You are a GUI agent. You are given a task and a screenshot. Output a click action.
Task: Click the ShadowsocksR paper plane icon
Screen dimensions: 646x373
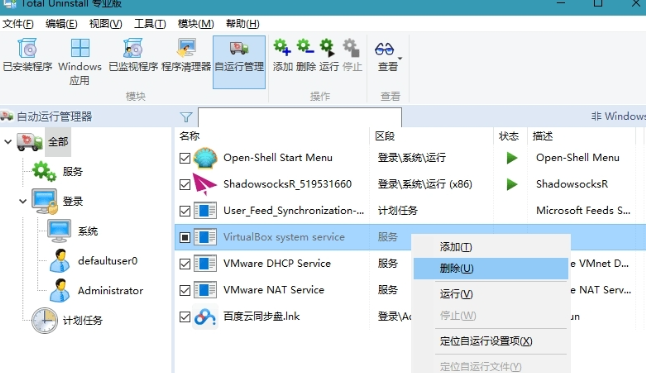205,184
